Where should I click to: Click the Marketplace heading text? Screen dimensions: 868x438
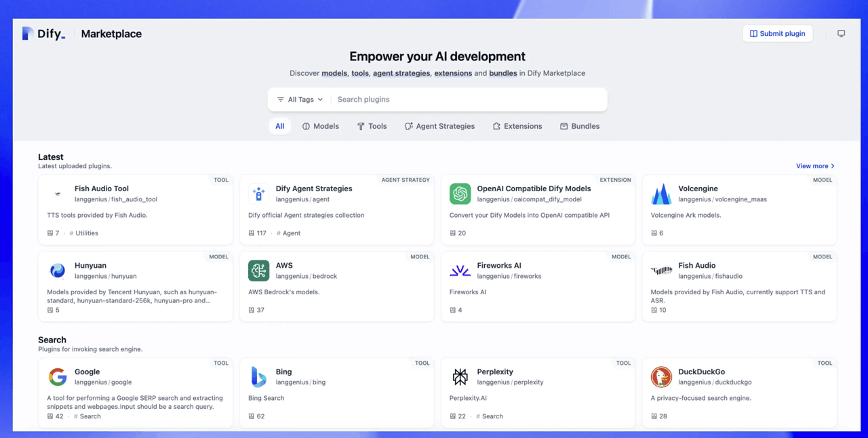(x=111, y=34)
